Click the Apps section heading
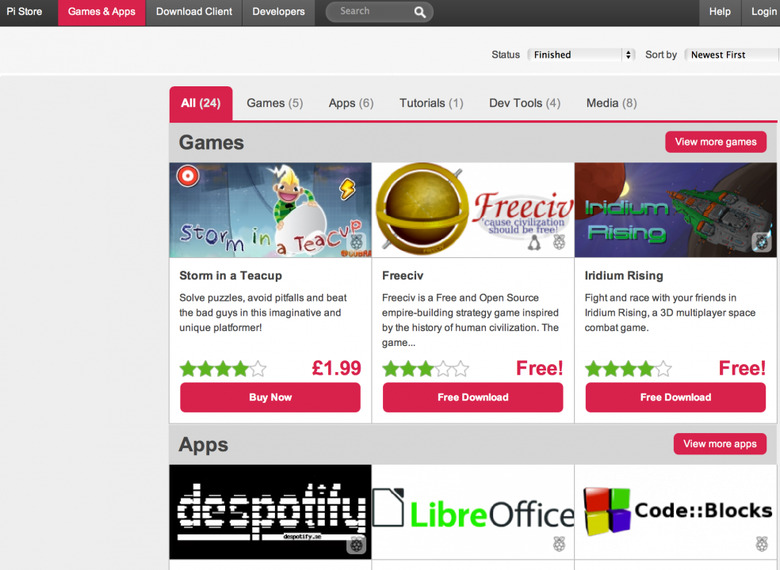The image size is (780, 570). click(x=203, y=445)
